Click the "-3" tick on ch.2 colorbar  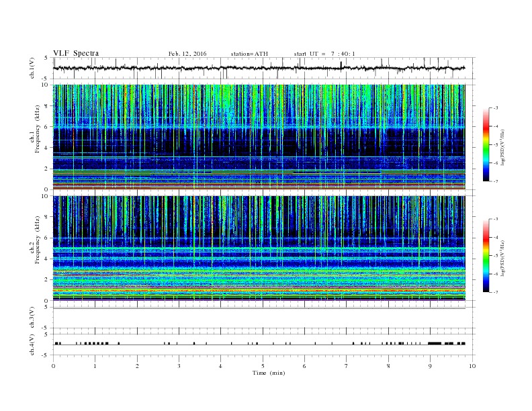pos(496,219)
